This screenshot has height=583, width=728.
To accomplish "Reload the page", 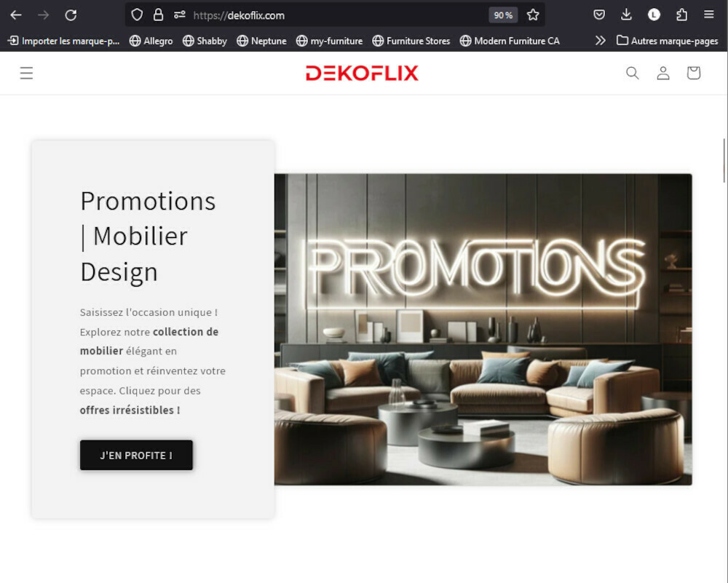I will click(71, 15).
